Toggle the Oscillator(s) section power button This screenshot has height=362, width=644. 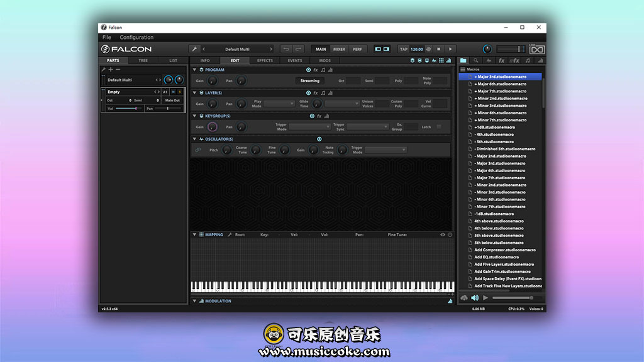319,139
